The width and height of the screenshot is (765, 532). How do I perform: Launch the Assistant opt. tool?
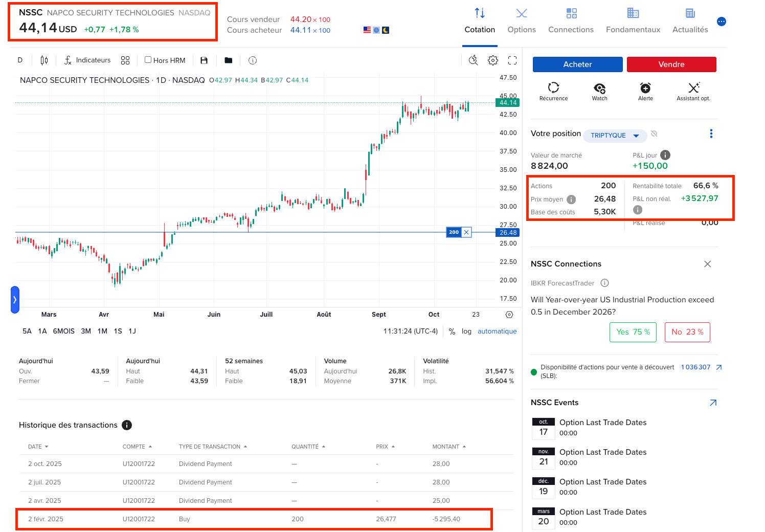pyautogui.click(x=694, y=87)
